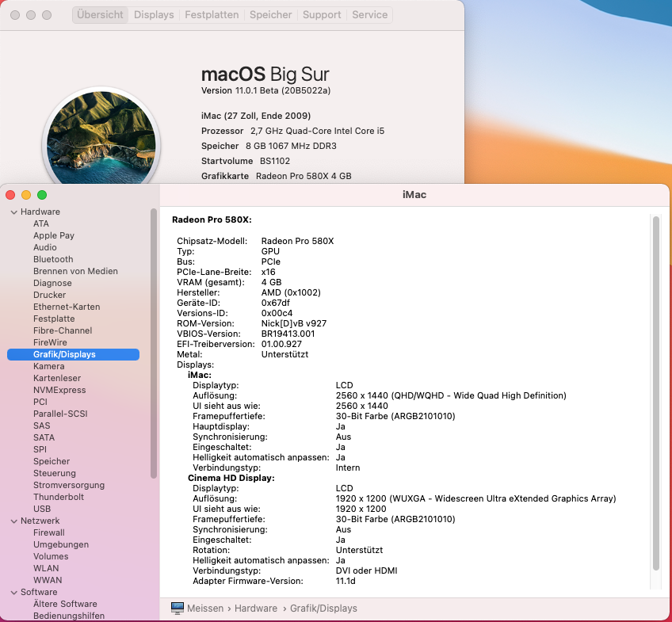Screen dimensions: 672x622
Task: Click Meissen in the path bar
Action: [x=205, y=609]
